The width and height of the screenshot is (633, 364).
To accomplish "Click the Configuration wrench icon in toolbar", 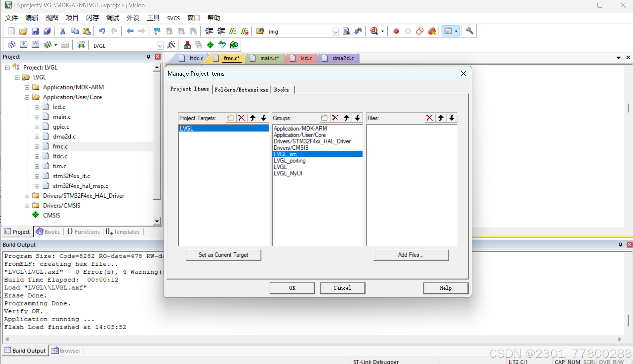I will click(x=470, y=31).
